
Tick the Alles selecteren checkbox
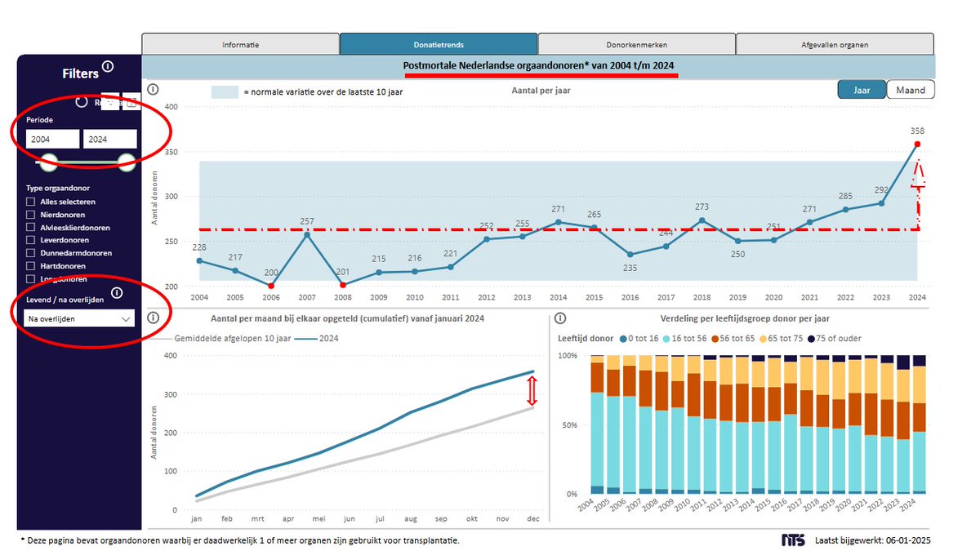pyautogui.click(x=30, y=202)
